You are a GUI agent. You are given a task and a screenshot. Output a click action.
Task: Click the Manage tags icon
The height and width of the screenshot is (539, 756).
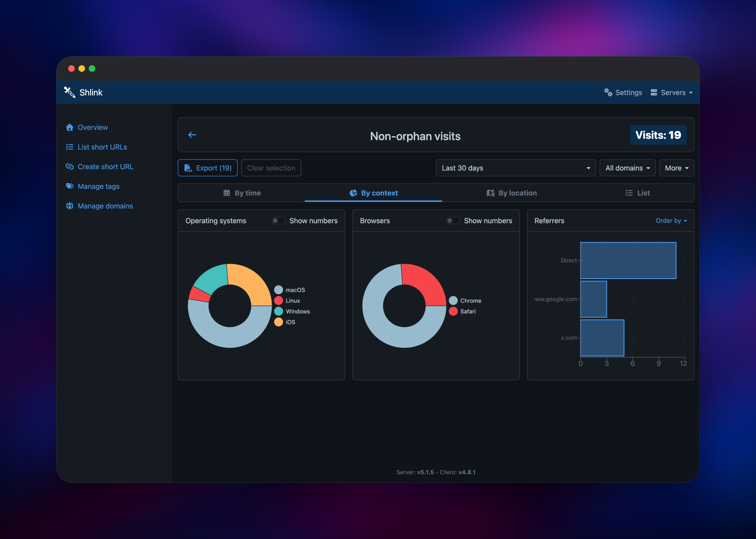coord(70,186)
